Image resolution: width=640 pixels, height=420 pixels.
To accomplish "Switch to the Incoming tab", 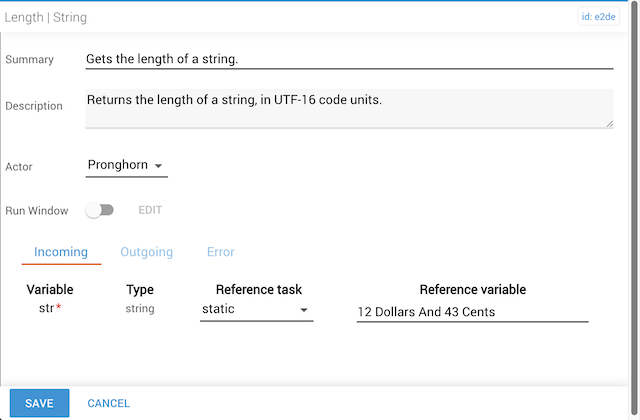I will coord(61,252).
